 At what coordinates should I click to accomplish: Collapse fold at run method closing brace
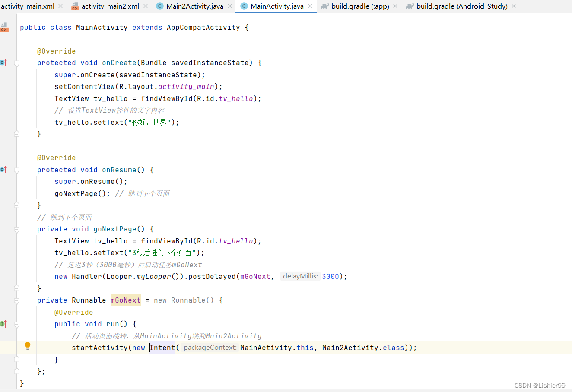pos(17,359)
